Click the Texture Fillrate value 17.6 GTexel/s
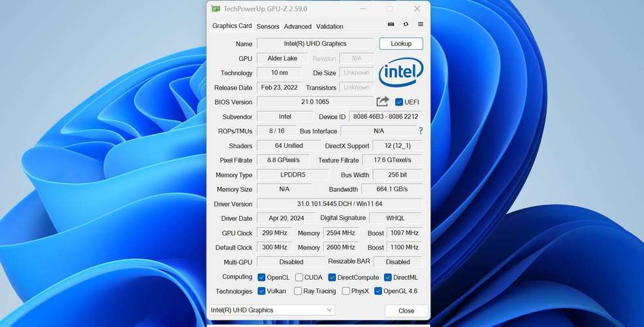This screenshot has height=327, width=644. tap(393, 160)
